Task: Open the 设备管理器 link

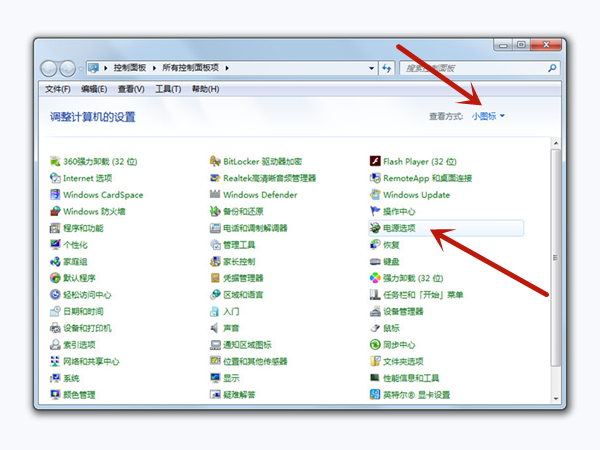Action: [x=403, y=311]
